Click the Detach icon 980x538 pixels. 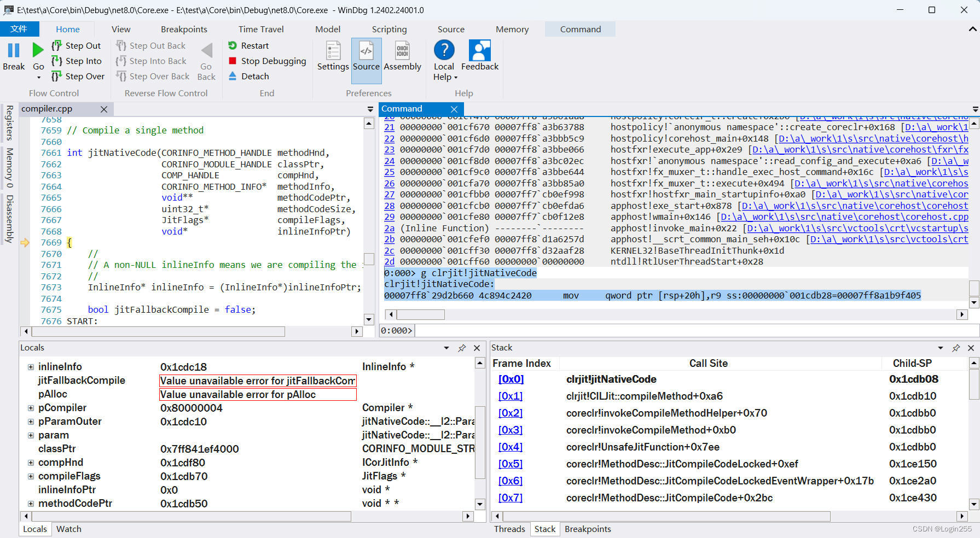coord(233,76)
